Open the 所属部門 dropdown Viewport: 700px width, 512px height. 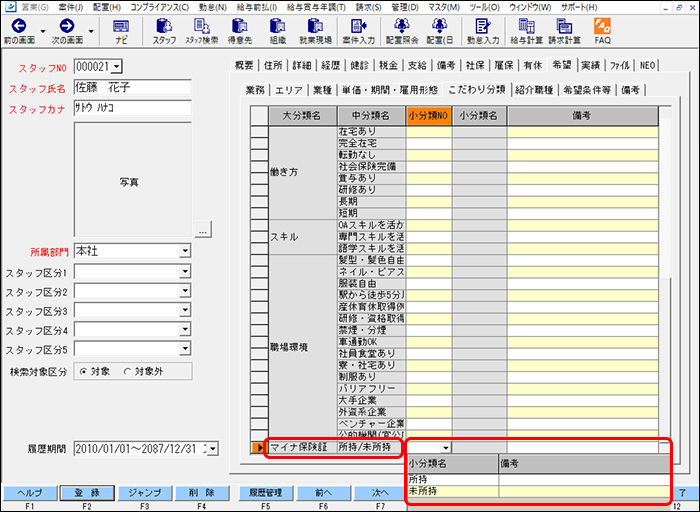coord(185,251)
